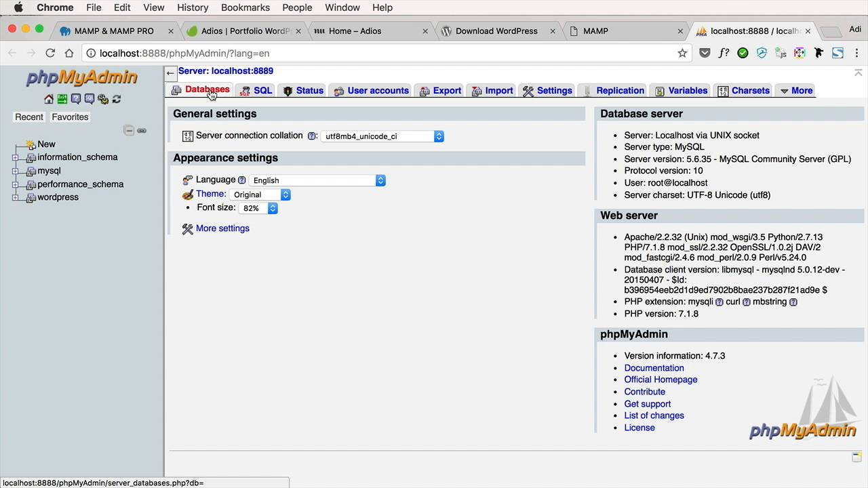Click the green checkmark extension icon

click(743, 53)
